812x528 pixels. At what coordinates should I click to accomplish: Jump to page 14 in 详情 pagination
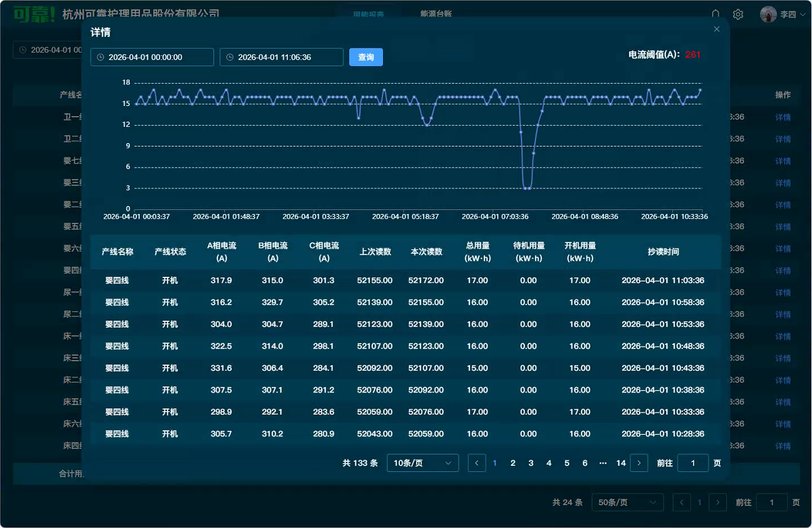click(621, 463)
